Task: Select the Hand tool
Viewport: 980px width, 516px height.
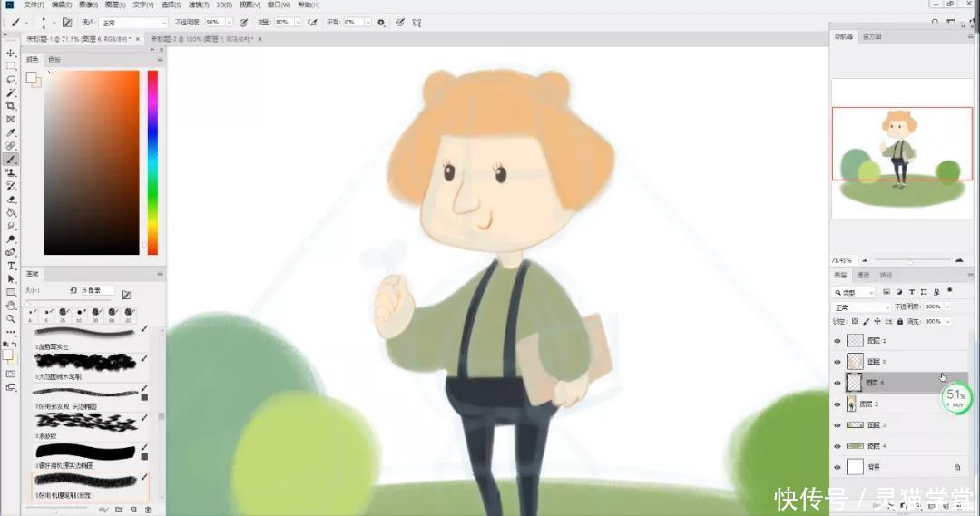Action: pyautogui.click(x=11, y=306)
